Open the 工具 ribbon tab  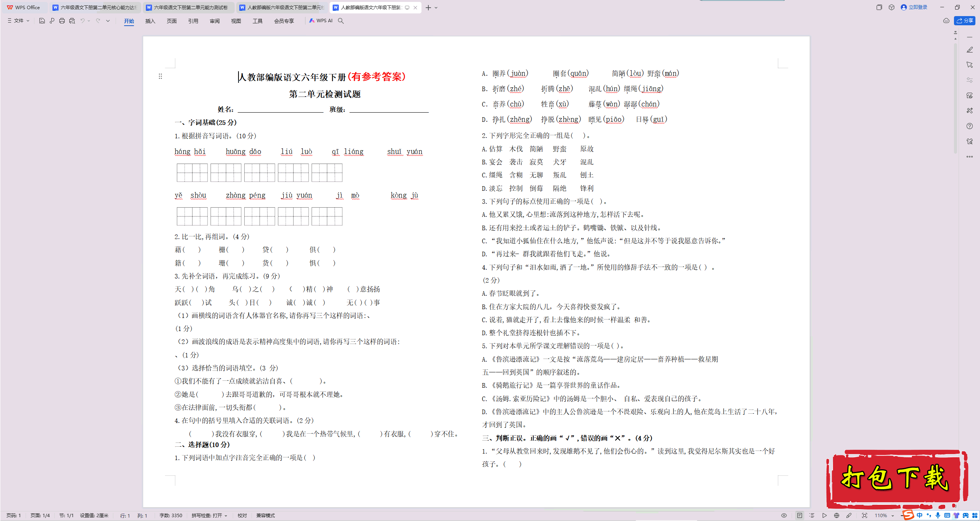(x=258, y=21)
